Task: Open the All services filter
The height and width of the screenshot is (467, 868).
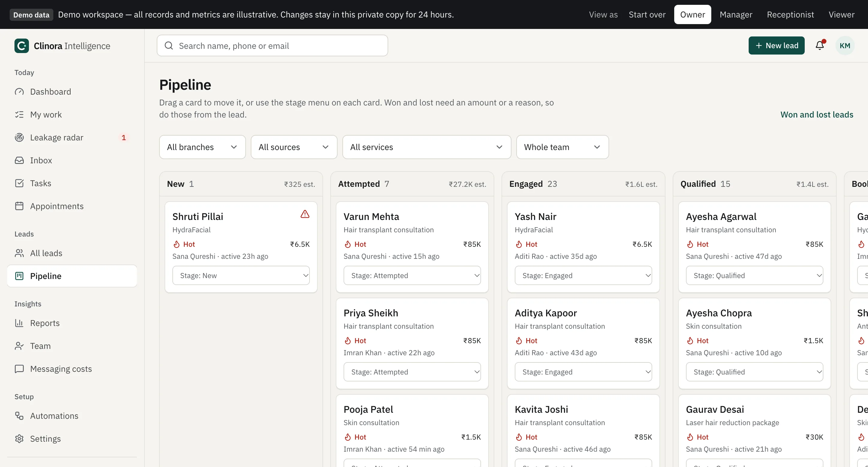Action: (x=426, y=147)
